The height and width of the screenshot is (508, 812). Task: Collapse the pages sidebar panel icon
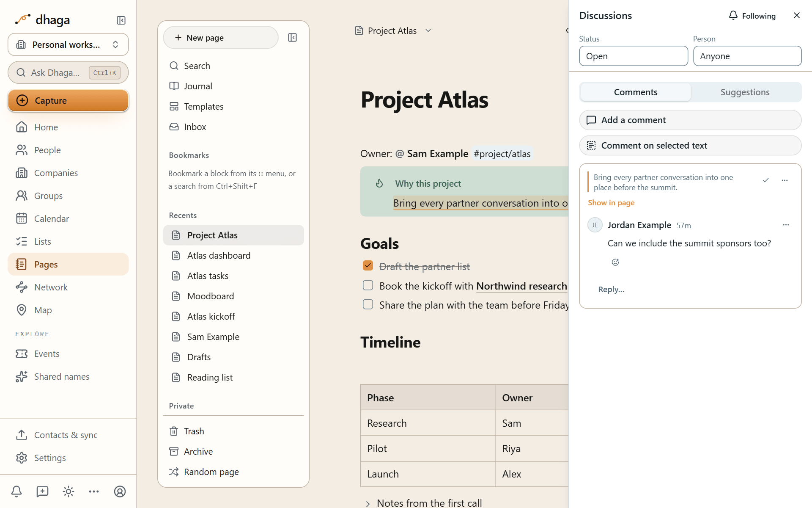(x=292, y=38)
